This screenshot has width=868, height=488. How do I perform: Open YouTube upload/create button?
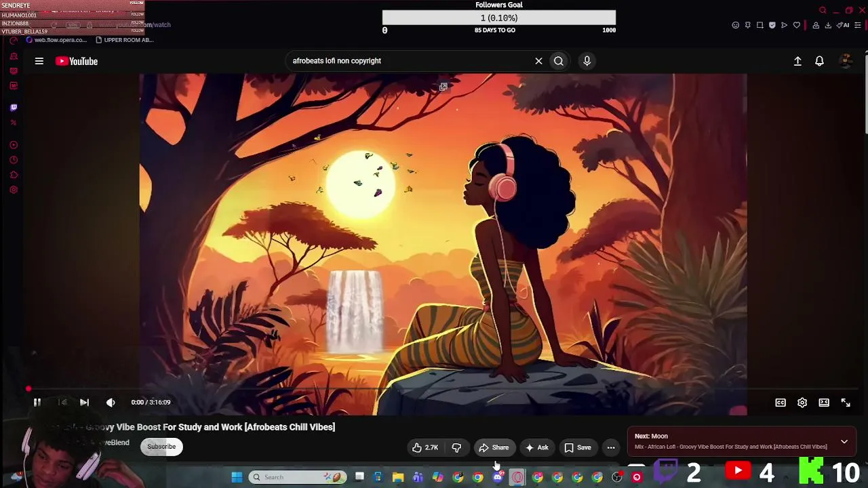(x=797, y=61)
